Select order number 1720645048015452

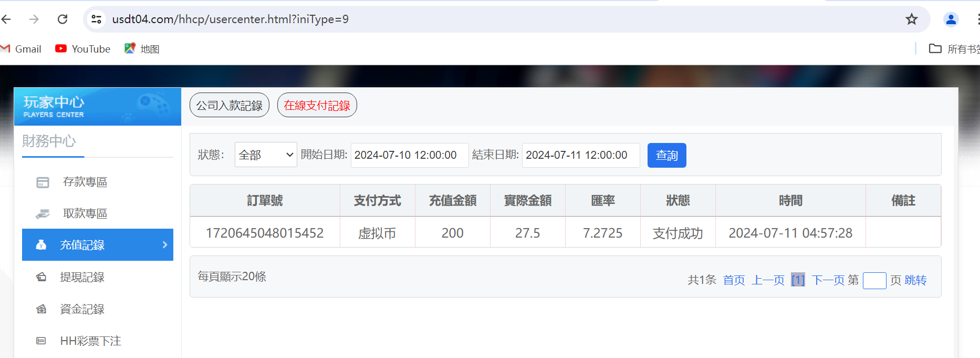click(265, 233)
